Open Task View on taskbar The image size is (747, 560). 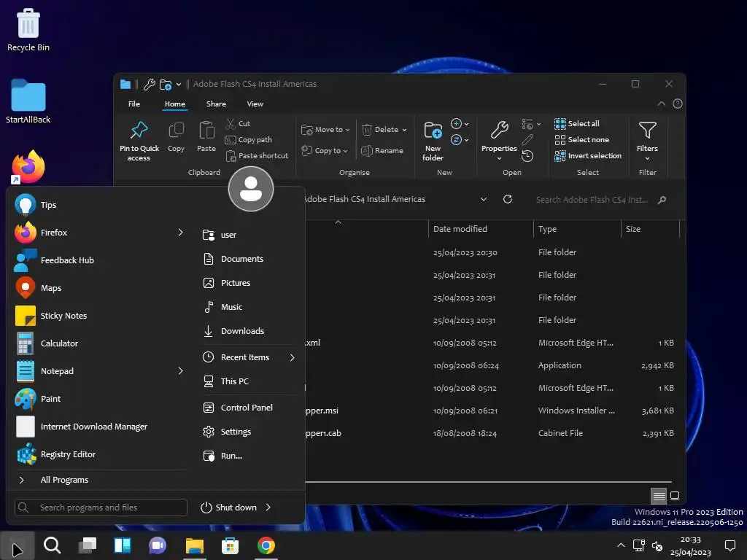[88, 545]
